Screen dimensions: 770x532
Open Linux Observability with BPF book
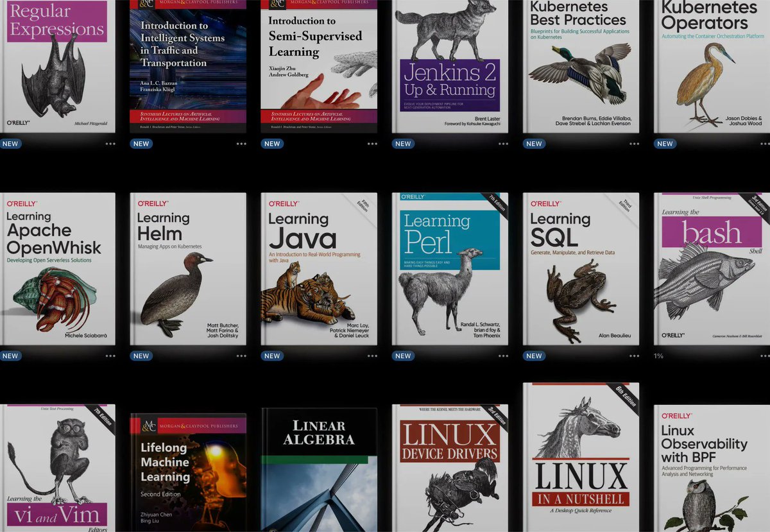(712, 468)
